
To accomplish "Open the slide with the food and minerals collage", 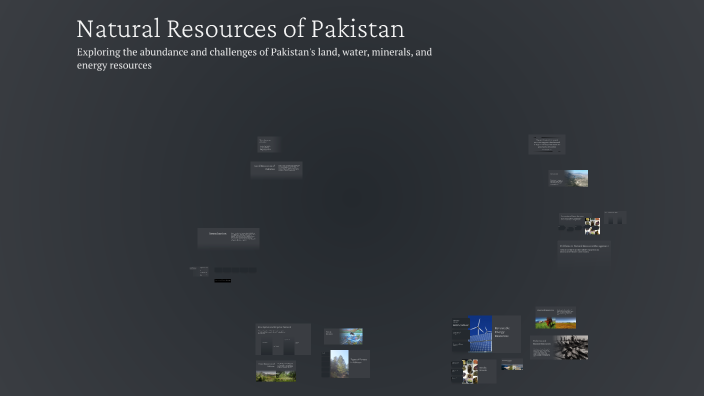I will [x=580, y=224].
